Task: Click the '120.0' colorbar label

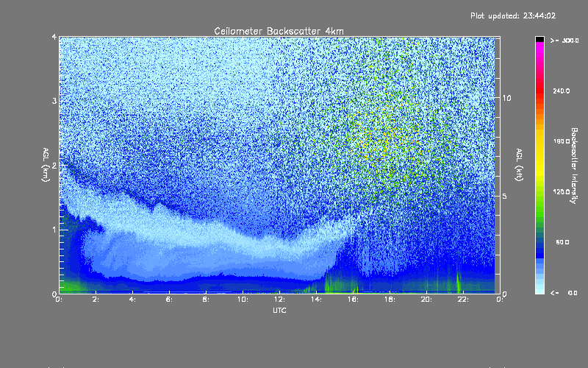Action: [562, 192]
